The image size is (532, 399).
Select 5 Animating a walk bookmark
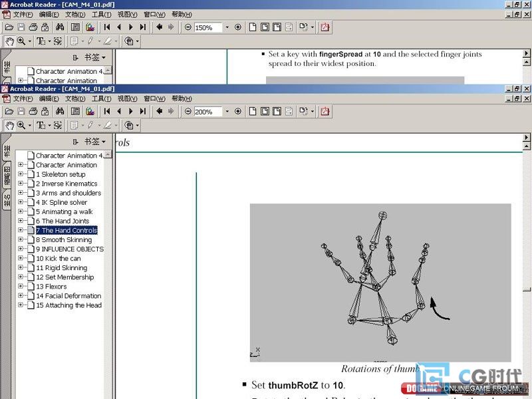[x=65, y=211]
